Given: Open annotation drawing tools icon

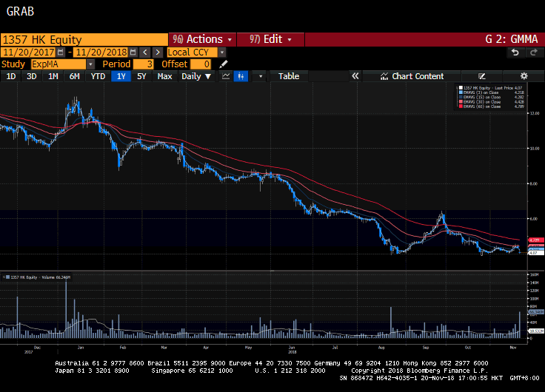Looking at the screenshot, I should [x=482, y=76].
